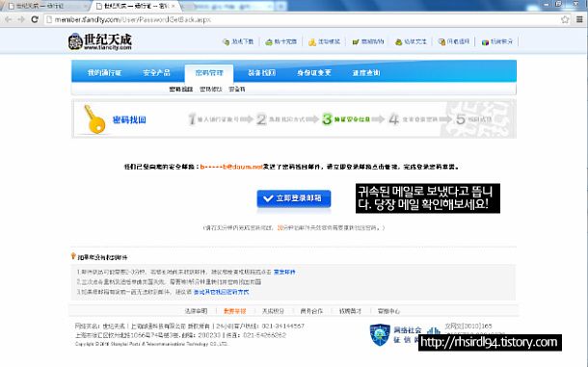The image size is (588, 367).
Task: Click the step 3 green number indicator
Action: click(x=327, y=119)
